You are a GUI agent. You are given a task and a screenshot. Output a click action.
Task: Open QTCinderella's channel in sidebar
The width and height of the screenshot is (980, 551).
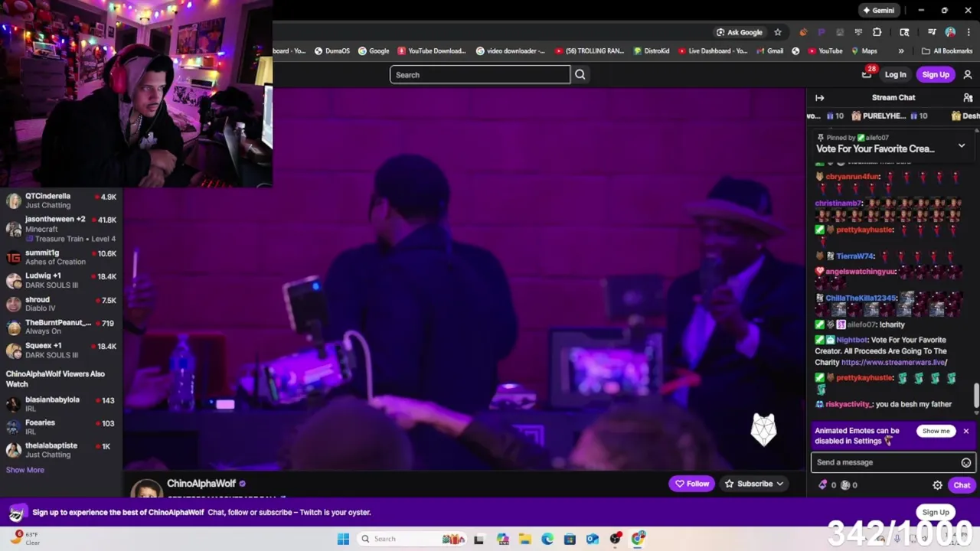point(61,201)
